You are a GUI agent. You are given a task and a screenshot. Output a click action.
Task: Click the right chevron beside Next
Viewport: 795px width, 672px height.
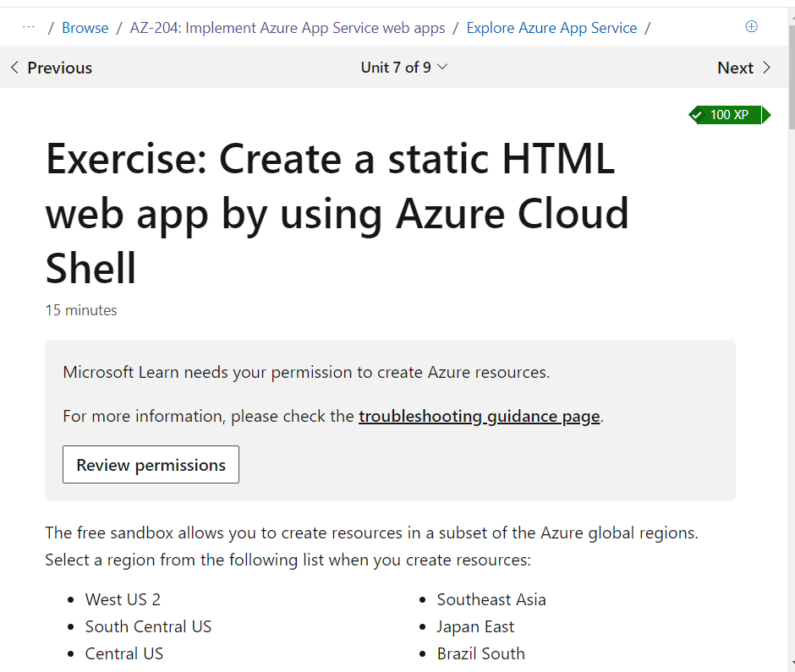click(767, 67)
